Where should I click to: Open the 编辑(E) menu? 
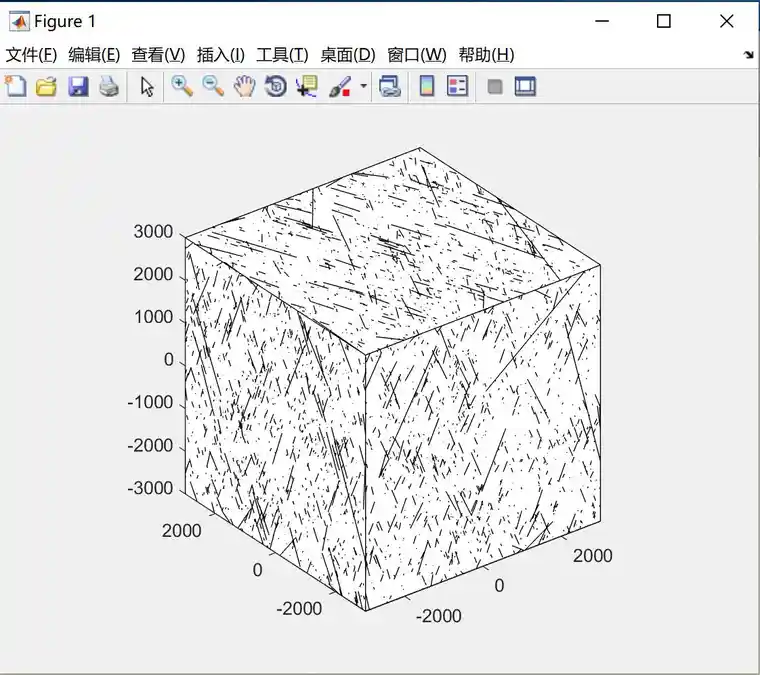[x=94, y=55]
